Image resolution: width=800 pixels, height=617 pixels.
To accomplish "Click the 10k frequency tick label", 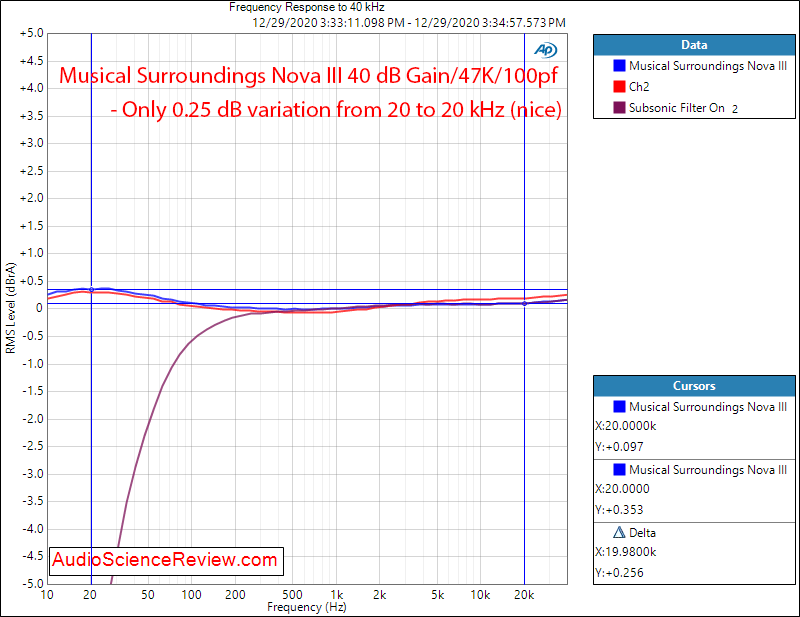I will [x=480, y=595].
